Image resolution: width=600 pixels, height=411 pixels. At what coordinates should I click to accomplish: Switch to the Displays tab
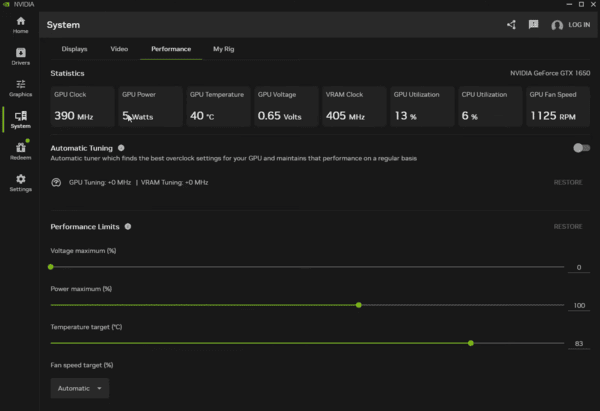(74, 48)
